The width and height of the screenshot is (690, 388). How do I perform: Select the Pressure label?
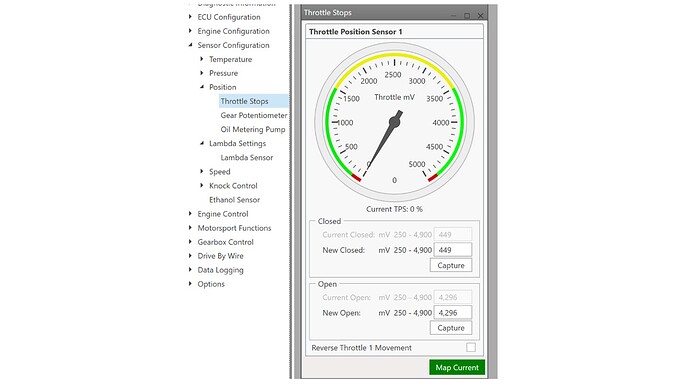(x=224, y=73)
